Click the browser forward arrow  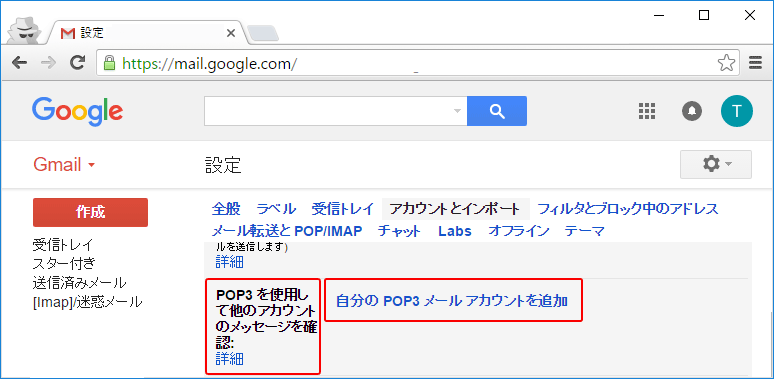click(48, 63)
